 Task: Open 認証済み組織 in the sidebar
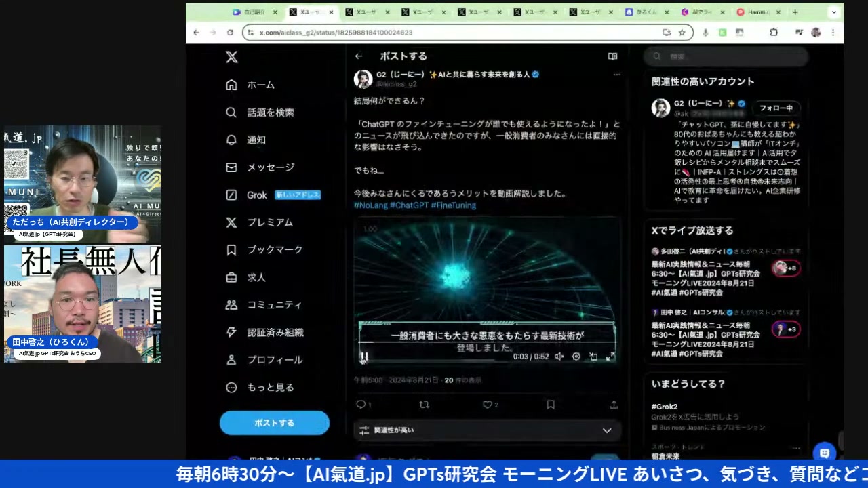coord(264,333)
